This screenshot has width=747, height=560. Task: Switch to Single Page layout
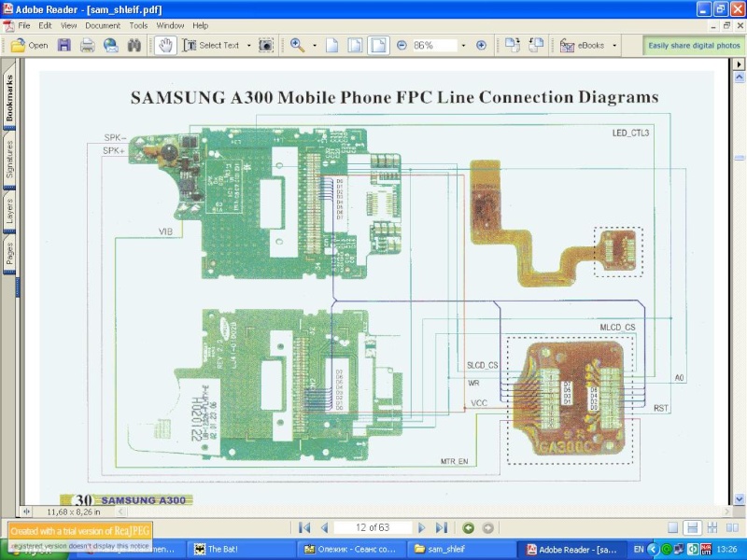coord(672,527)
